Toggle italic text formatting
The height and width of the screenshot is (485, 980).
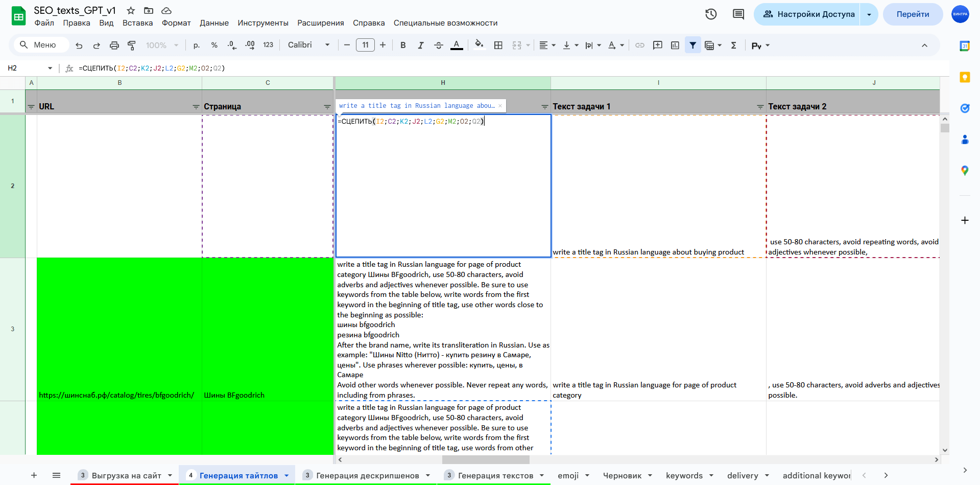pos(421,45)
